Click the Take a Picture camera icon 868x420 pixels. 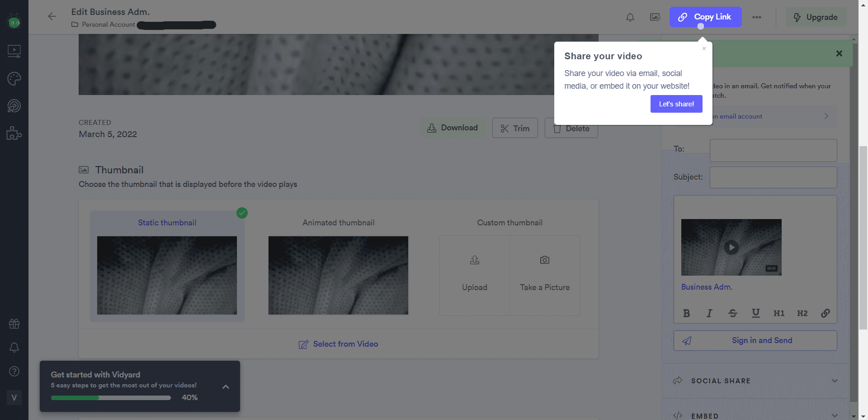pyautogui.click(x=545, y=260)
